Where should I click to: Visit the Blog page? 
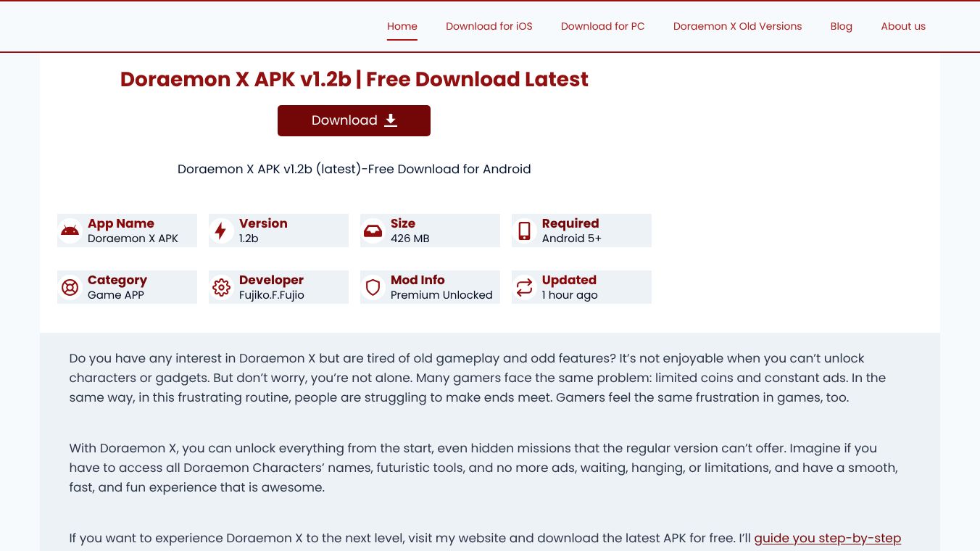click(x=842, y=26)
